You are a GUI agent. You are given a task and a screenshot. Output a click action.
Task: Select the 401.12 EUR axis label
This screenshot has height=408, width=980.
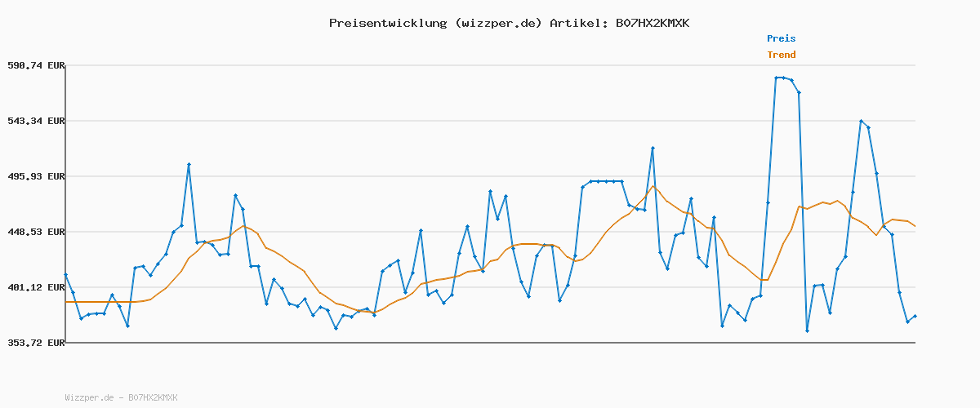35,287
